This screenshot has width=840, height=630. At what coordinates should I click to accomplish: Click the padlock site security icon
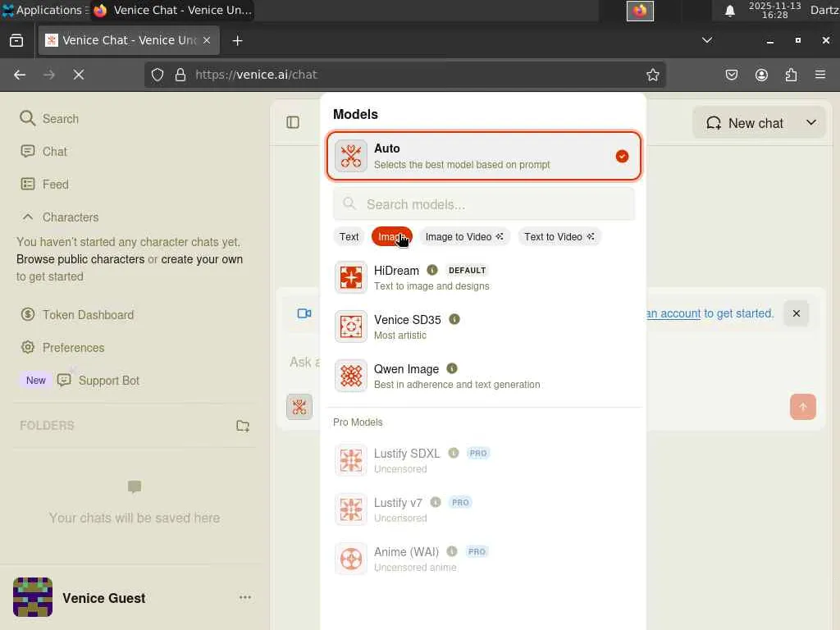[x=180, y=75]
